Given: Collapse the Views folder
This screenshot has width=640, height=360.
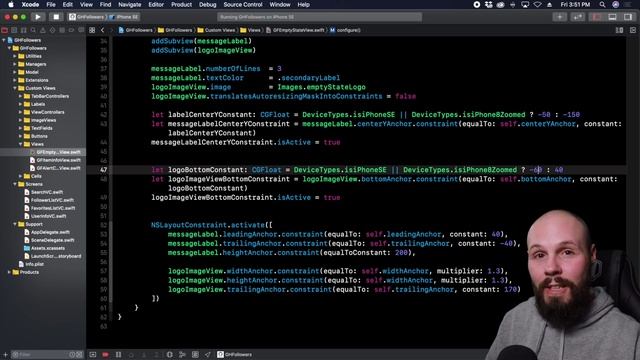Looking at the screenshot, I should (20, 144).
